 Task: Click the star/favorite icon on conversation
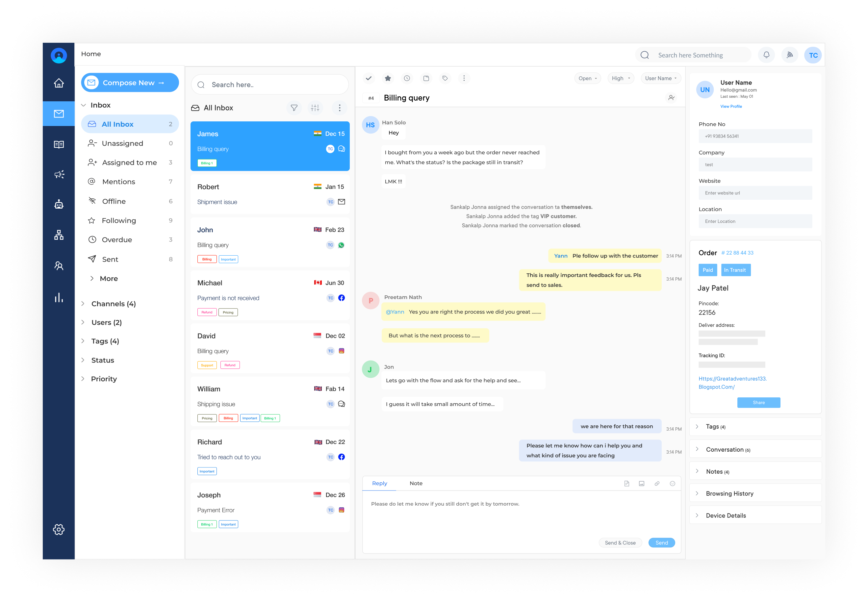pos(387,79)
